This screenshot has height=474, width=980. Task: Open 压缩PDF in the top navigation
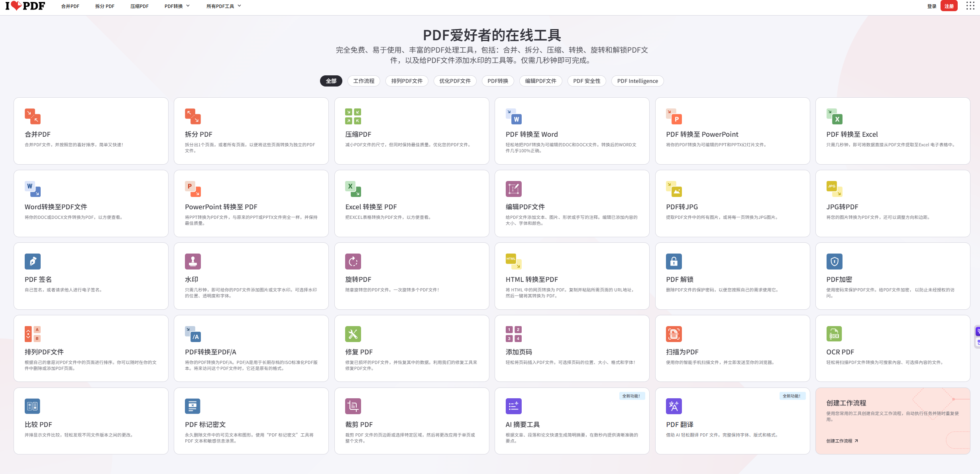click(139, 6)
